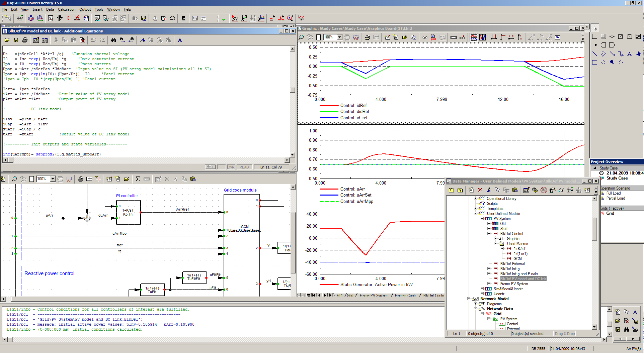
Task: Click the start simulation traffic-light icon
Action: pos(244,18)
